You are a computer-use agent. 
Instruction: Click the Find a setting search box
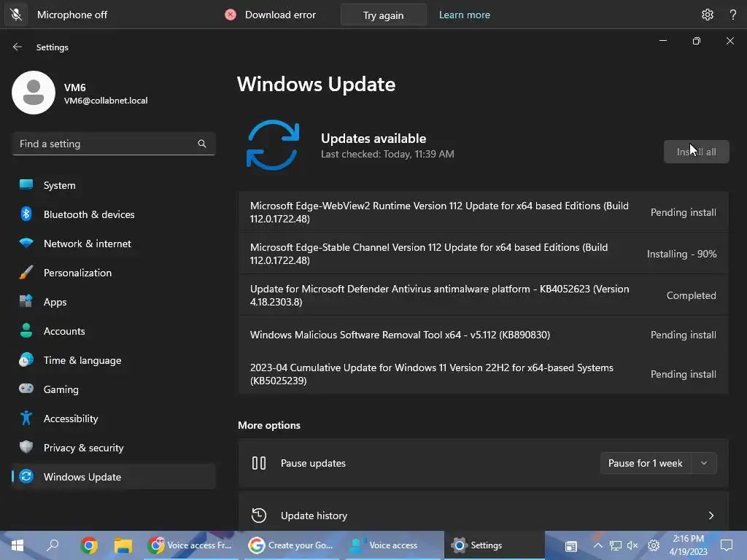[113, 144]
